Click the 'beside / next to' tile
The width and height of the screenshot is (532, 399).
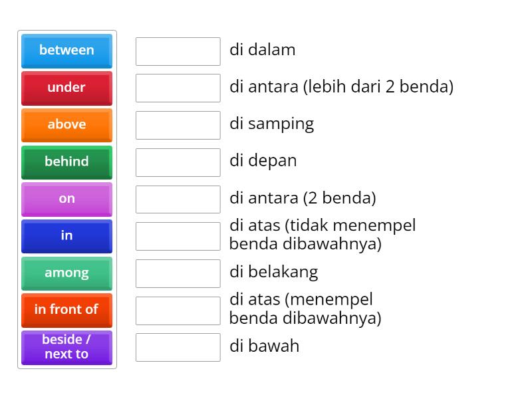66,348
